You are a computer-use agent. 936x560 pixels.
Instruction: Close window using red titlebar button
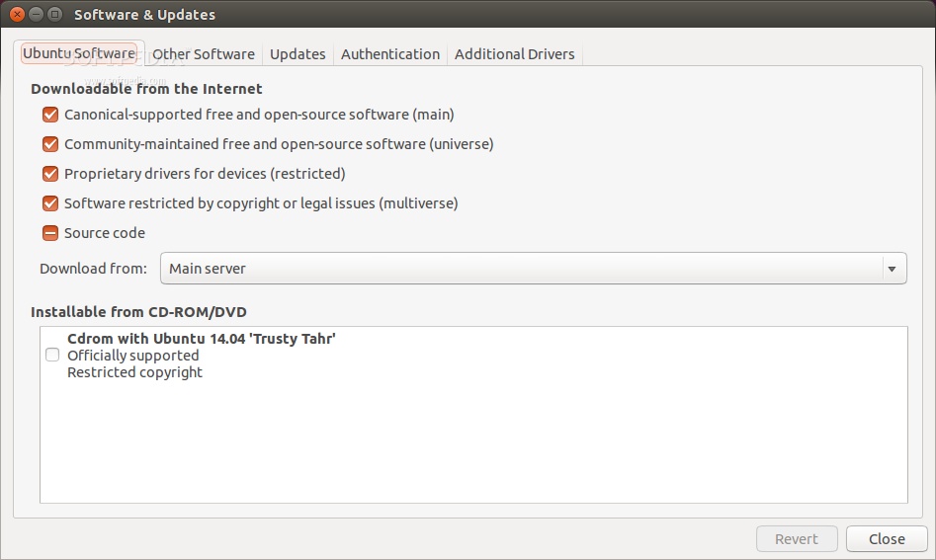(16, 14)
